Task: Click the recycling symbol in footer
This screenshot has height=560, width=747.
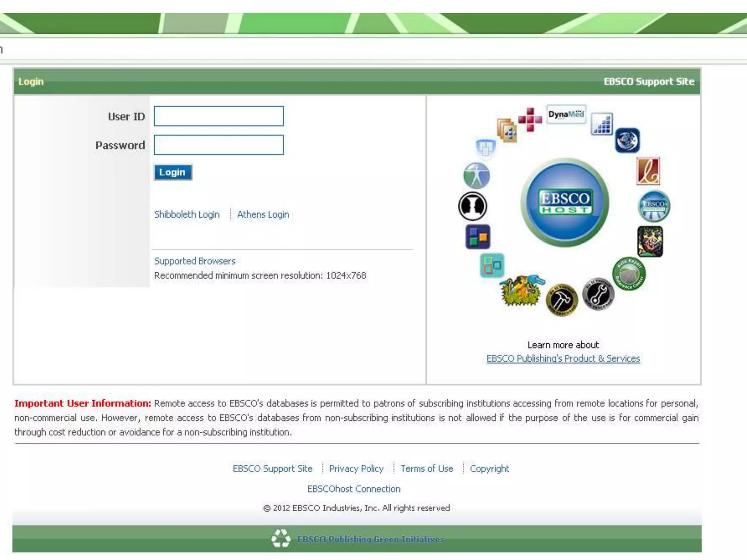Action: click(x=281, y=538)
